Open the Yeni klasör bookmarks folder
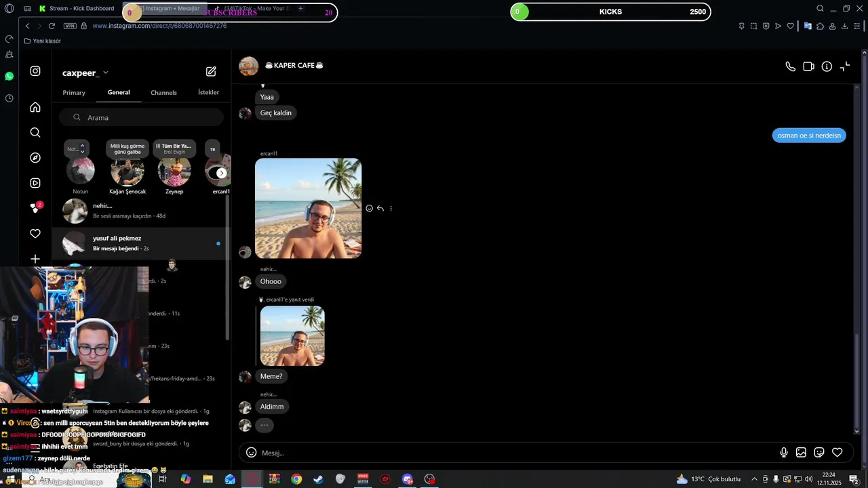The image size is (868, 488). [43, 41]
